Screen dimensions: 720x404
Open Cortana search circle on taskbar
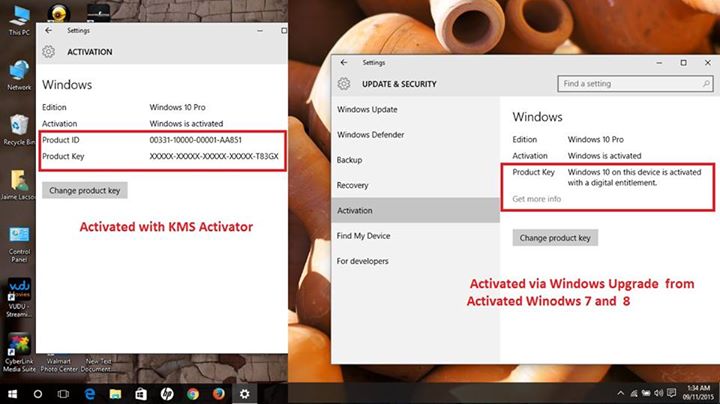coord(38,394)
